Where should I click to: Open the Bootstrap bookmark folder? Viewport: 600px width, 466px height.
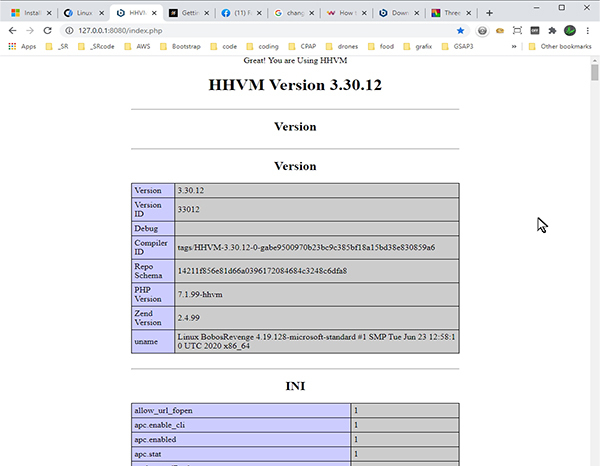click(x=180, y=46)
